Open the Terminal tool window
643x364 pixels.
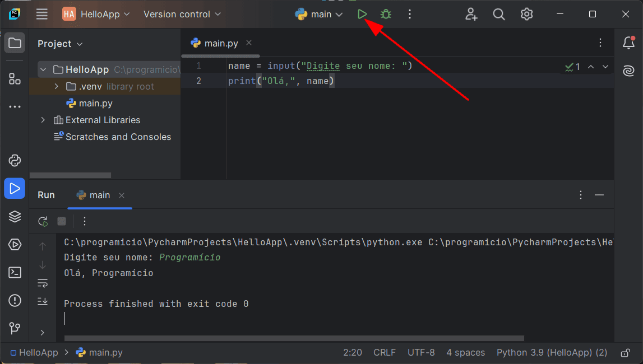pyautogui.click(x=15, y=272)
